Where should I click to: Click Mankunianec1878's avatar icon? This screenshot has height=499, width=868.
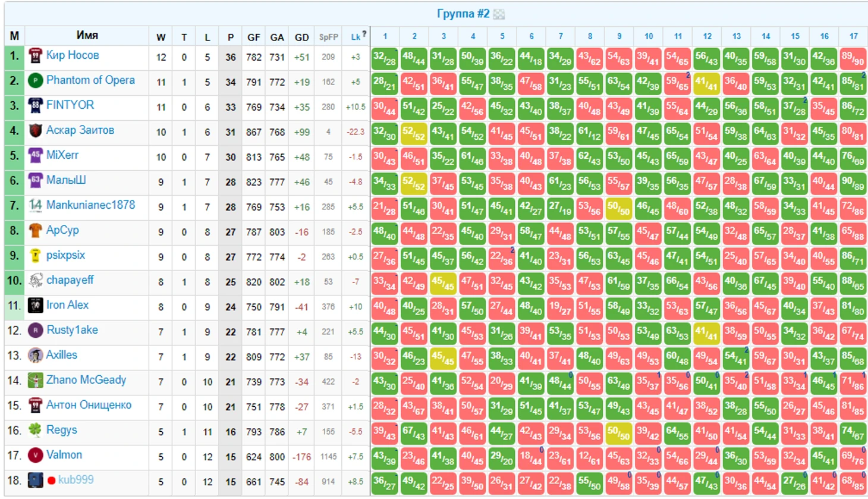coord(35,206)
